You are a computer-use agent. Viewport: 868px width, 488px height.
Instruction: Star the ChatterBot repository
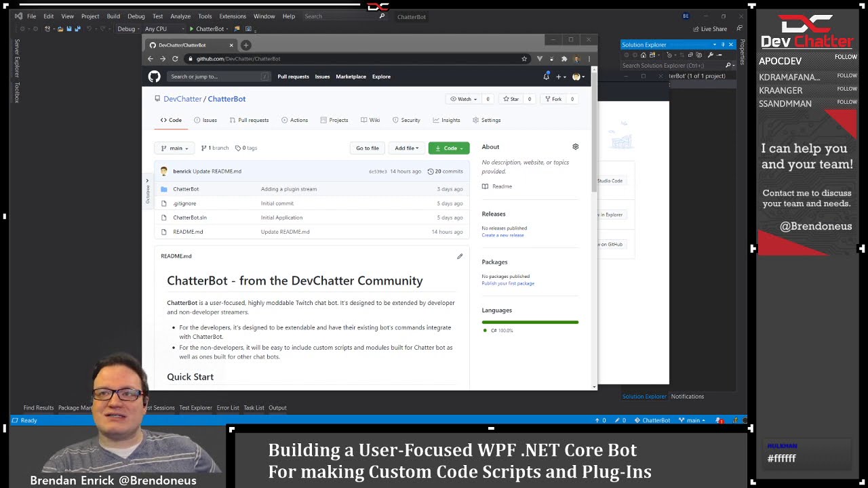click(511, 99)
